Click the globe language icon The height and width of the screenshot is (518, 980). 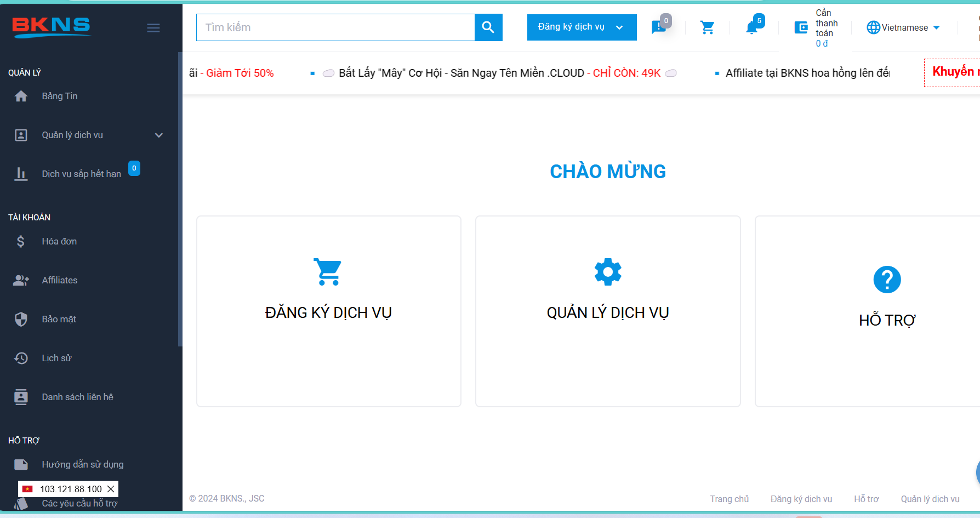click(873, 27)
